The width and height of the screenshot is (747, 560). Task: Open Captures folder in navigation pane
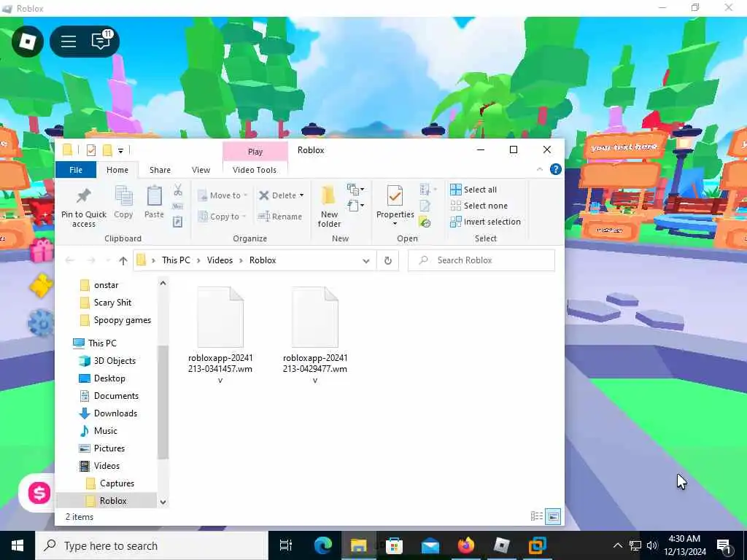coord(117,483)
